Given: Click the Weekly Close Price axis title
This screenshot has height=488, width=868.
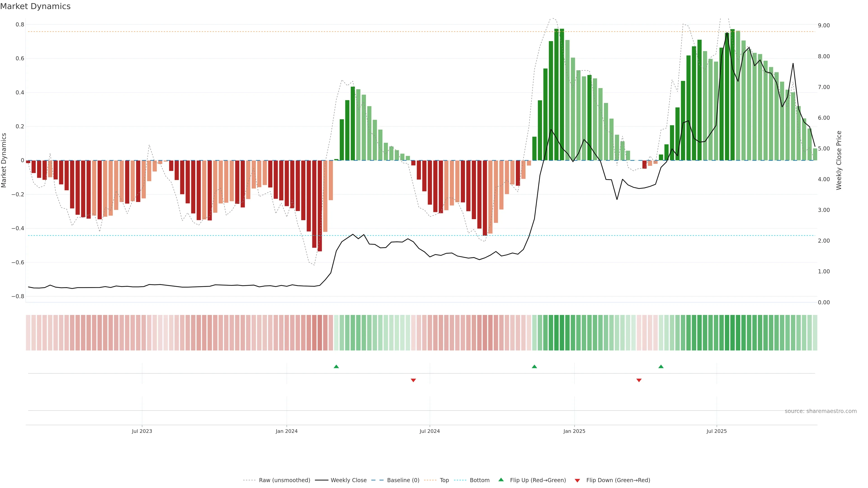Looking at the screenshot, I should click(x=839, y=160).
